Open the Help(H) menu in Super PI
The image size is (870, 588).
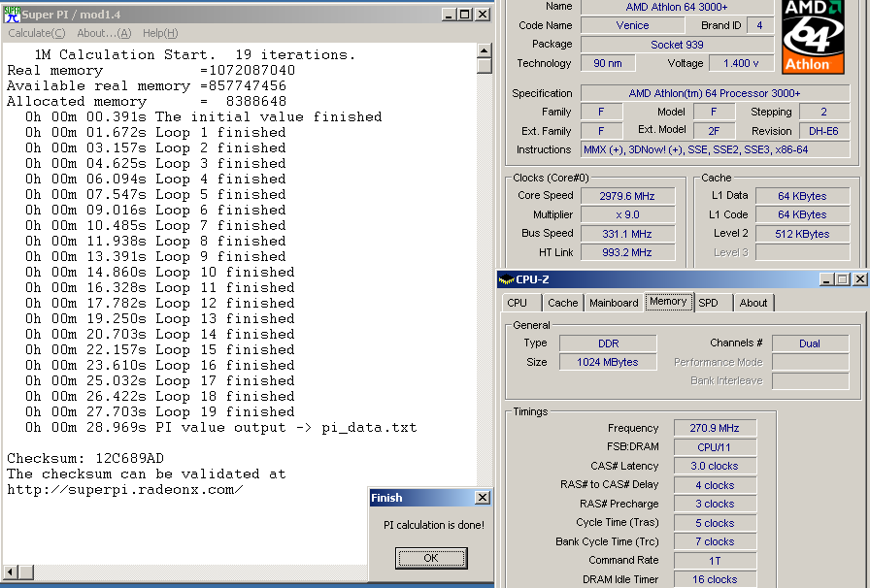(x=160, y=33)
